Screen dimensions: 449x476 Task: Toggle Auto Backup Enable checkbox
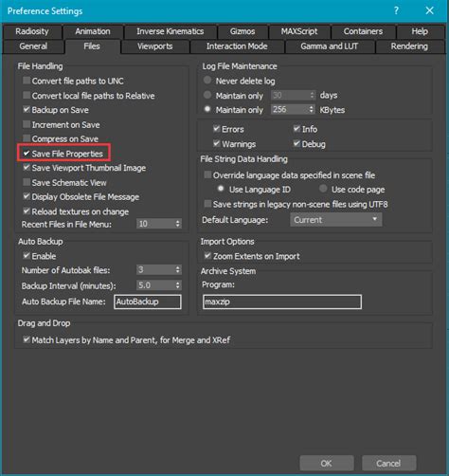[27, 256]
